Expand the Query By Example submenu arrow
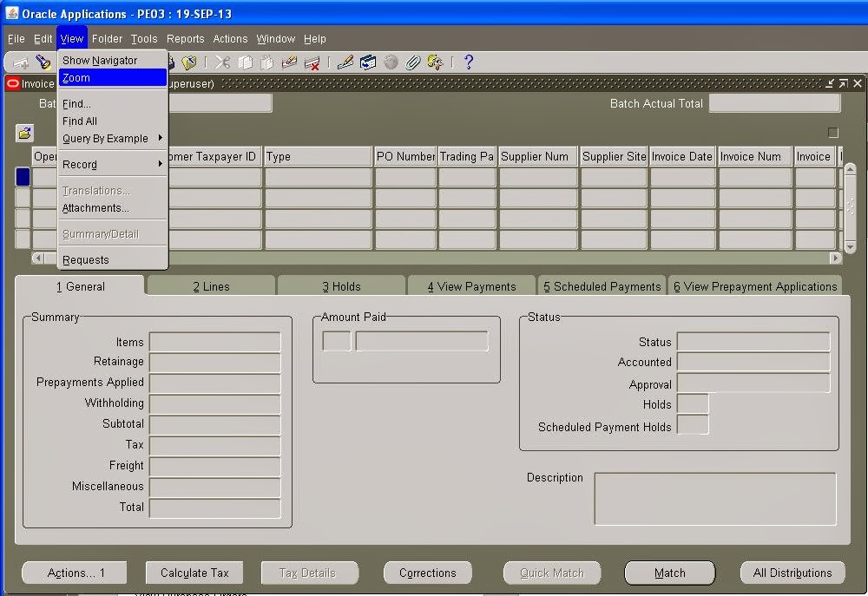868x596 pixels. point(161,137)
